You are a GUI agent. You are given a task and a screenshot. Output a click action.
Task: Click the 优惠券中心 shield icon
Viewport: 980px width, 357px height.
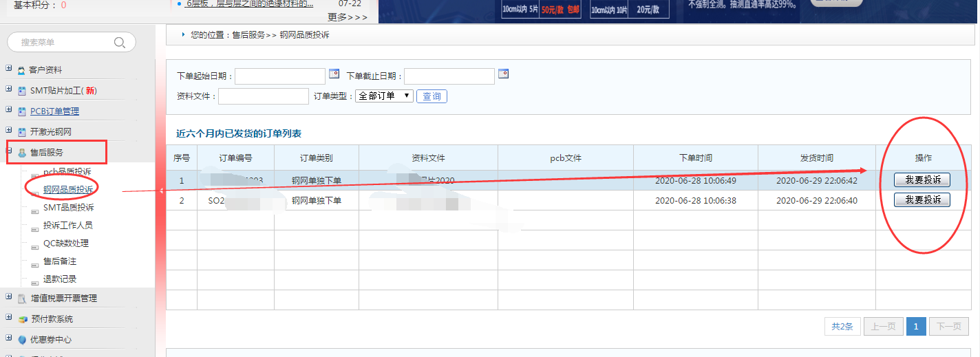(x=22, y=340)
